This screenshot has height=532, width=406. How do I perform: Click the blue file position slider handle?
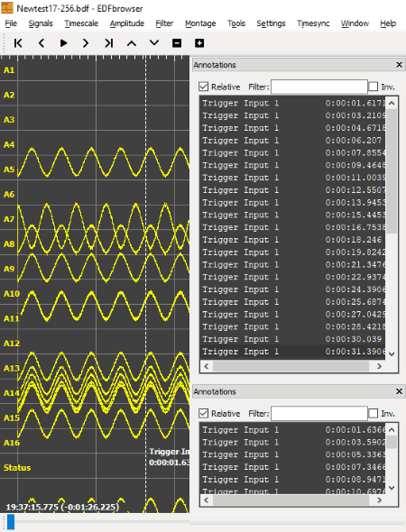pos(11,522)
